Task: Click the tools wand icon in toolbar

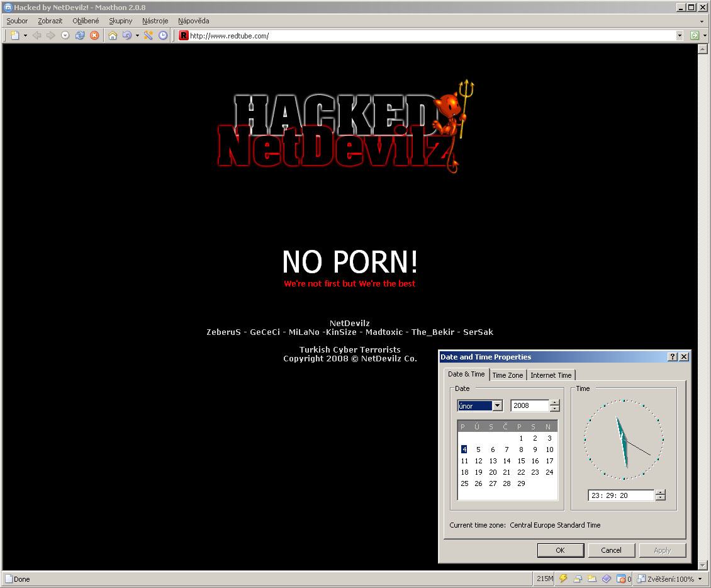Action: tap(148, 35)
